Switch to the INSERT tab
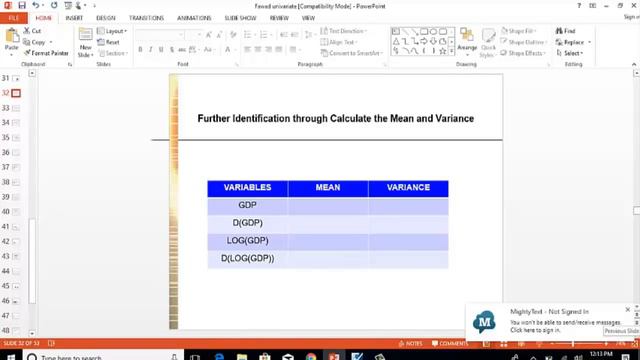Viewport: 640px width, 360px height. pos(74,18)
